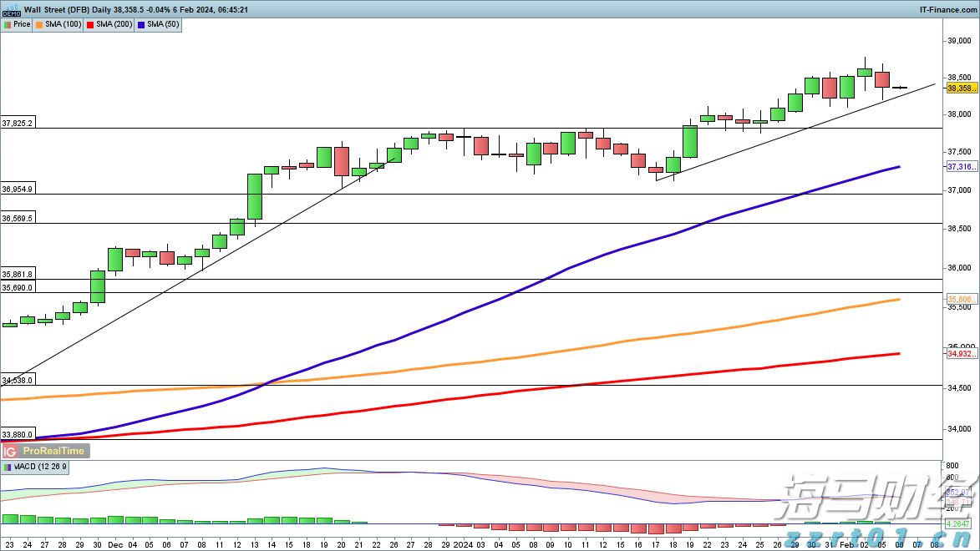The height and width of the screenshot is (551, 980).
Task: Open the SMA (100) indicator settings label
Action: tap(63, 24)
